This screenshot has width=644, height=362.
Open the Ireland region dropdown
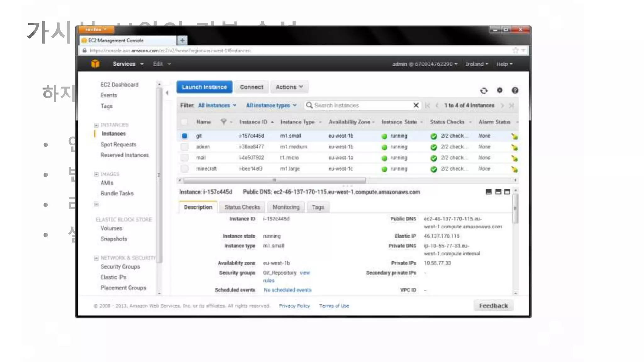(x=476, y=64)
